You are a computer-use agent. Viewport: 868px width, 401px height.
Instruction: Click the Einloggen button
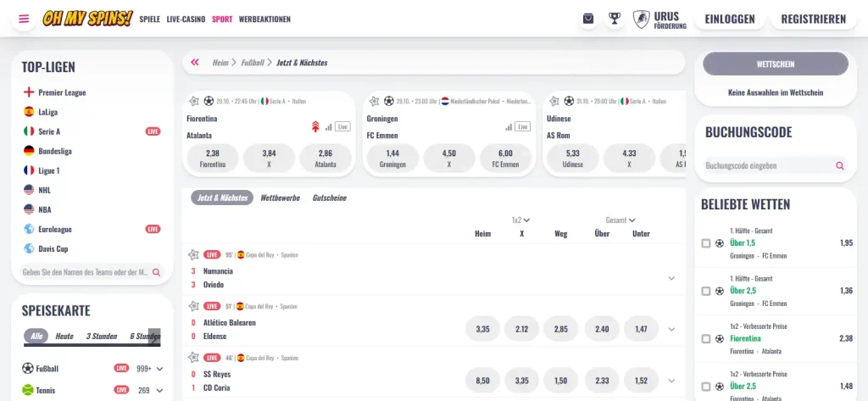pos(730,19)
